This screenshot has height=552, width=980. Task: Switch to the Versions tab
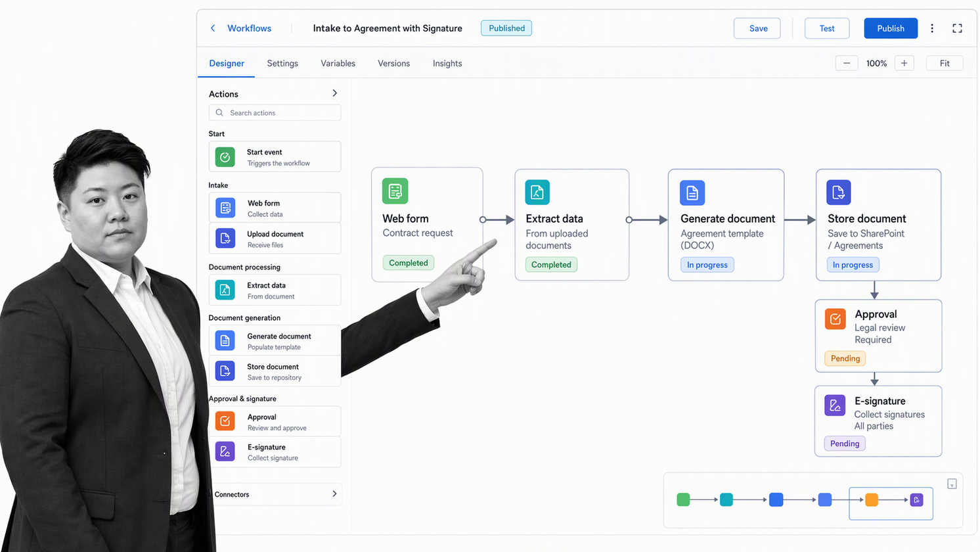[x=394, y=64]
